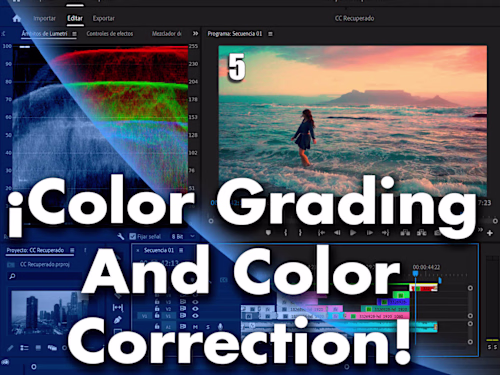Step back one frame

[337, 233]
